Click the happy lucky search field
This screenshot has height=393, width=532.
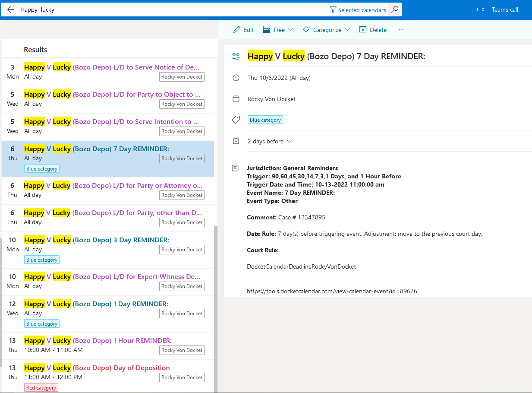[173, 10]
